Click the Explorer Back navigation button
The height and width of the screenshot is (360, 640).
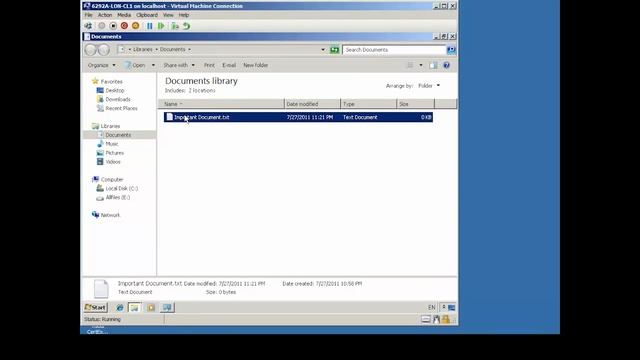(x=91, y=50)
